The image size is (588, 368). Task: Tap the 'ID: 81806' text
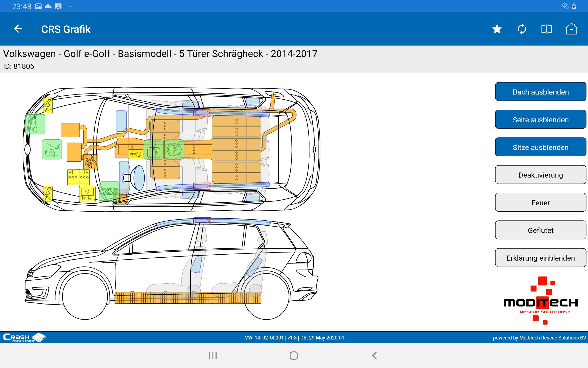click(18, 66)
